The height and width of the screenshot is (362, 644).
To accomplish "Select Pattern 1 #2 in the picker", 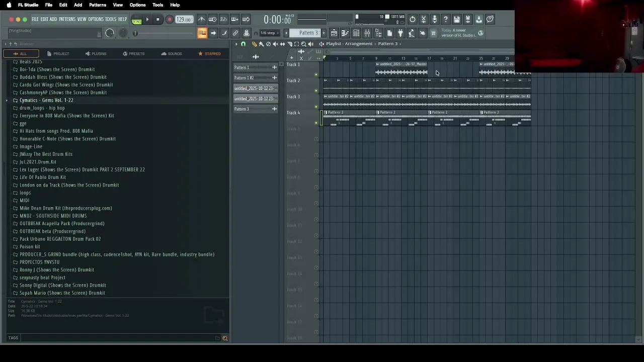I will 255,78.
